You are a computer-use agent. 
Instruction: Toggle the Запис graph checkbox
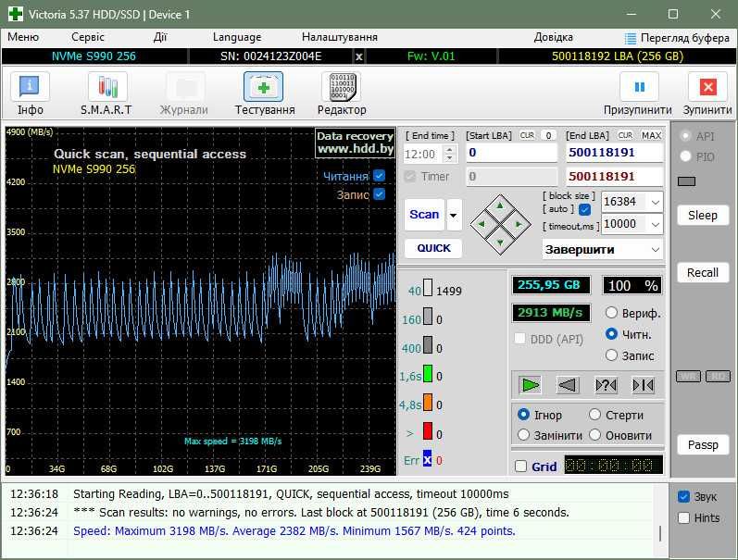point(379,193)
